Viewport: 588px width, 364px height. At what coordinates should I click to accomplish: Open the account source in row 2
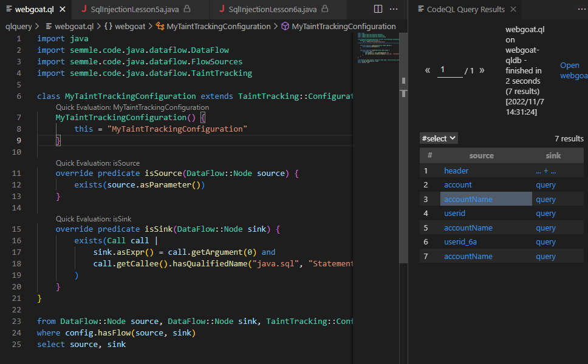(458, 185)
